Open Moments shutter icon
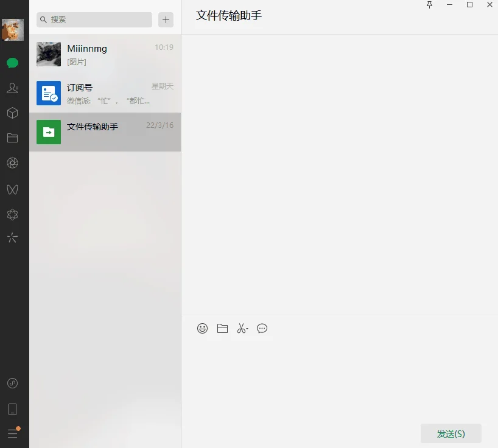The width and height of the screenshot is (498, 448). tap(12, 163)
